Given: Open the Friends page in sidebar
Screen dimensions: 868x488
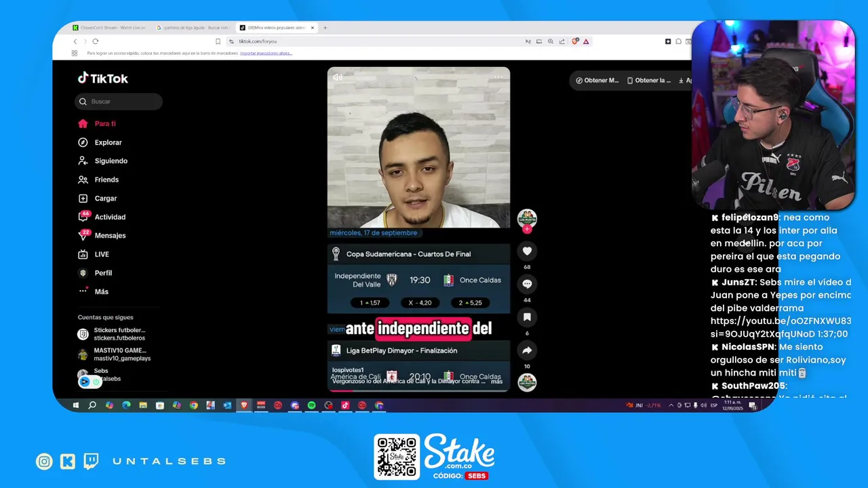Looking at the screenshot, I should click(x=98, y=180).
